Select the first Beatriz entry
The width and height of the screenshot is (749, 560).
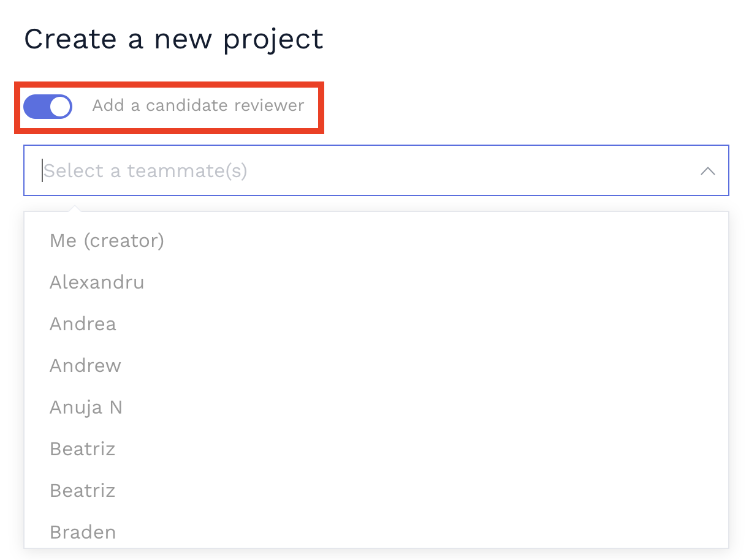[82, 448]
